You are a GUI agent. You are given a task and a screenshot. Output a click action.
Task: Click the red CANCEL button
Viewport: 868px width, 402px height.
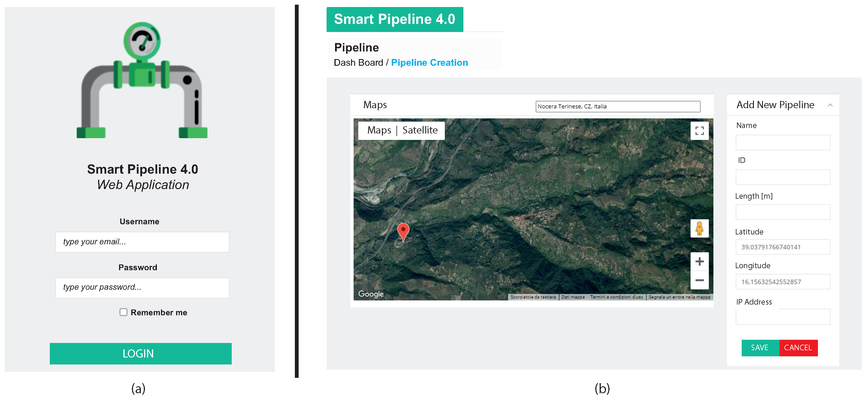tap(798, 347)
